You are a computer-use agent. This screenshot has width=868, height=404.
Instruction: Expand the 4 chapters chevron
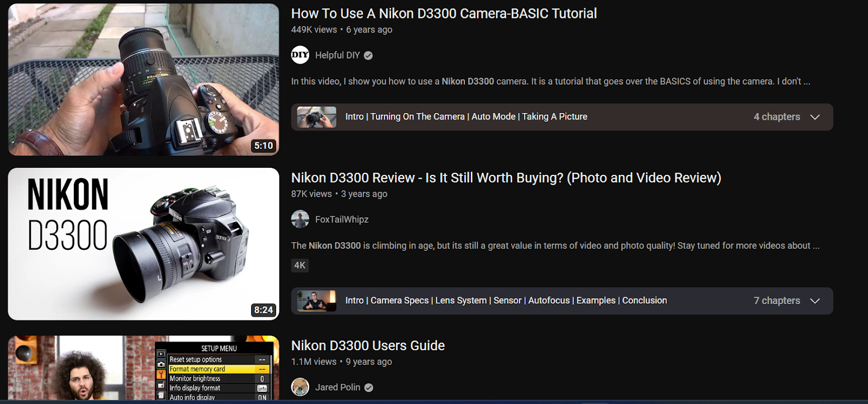(x=815, y=117)
